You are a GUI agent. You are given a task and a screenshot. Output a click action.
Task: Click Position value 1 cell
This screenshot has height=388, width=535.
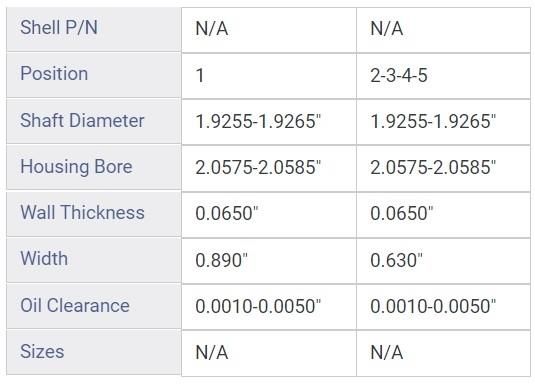click(x=269, y=76)
